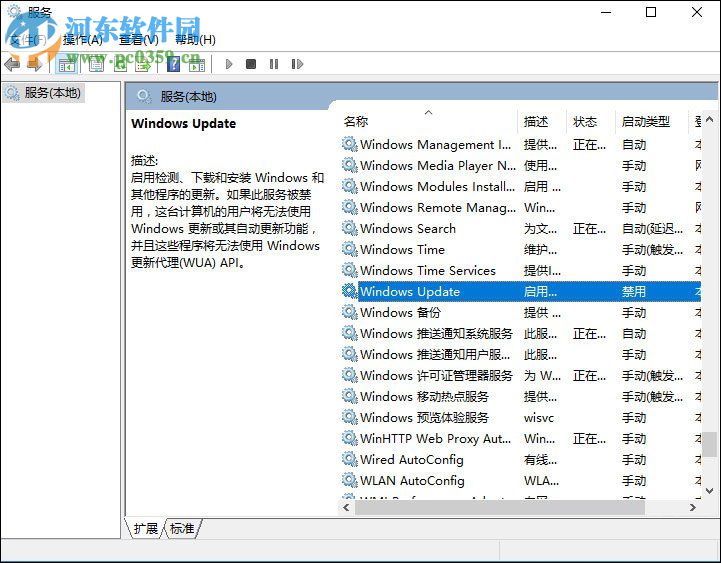This screenshot has height=563, width=721.
Task: Start the selected service with play icon
Action: pyautogui.click(x=229, y=64)
